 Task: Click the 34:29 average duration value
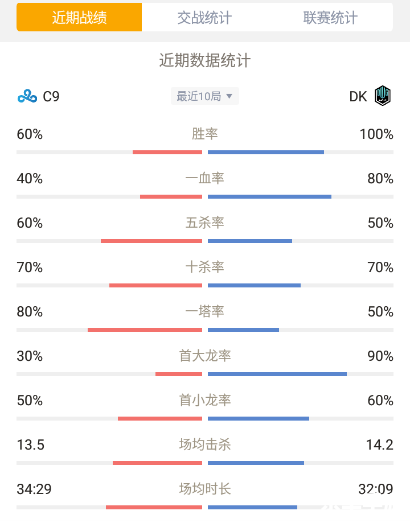coord(34,489)
